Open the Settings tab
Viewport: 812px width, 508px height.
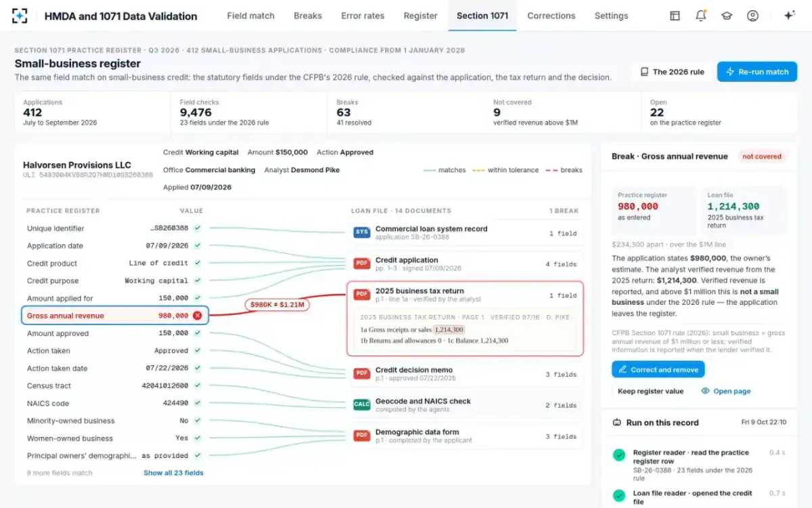point(611,16)
